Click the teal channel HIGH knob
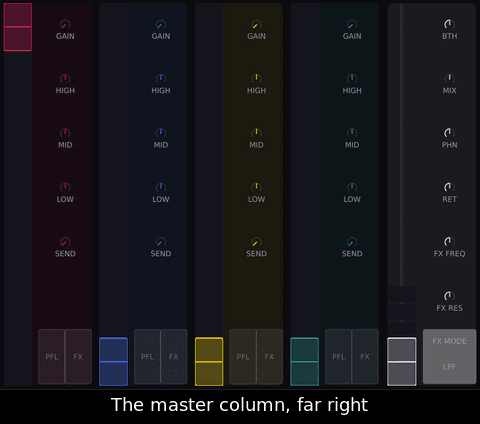The image size is (480, 424). (x=352, y=79)
